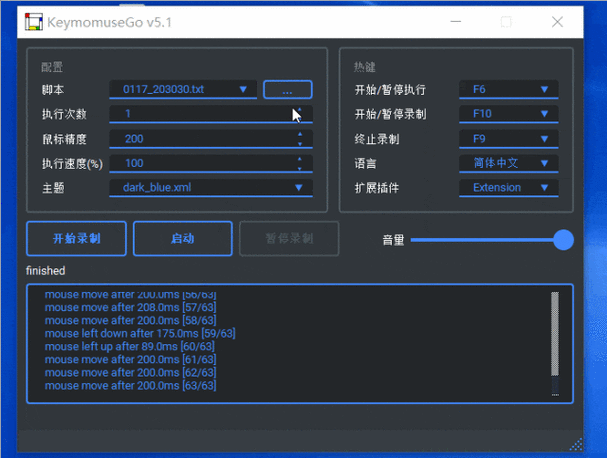Click the 'finished' status text
The image size is (607, 458).
coord(46,271)
